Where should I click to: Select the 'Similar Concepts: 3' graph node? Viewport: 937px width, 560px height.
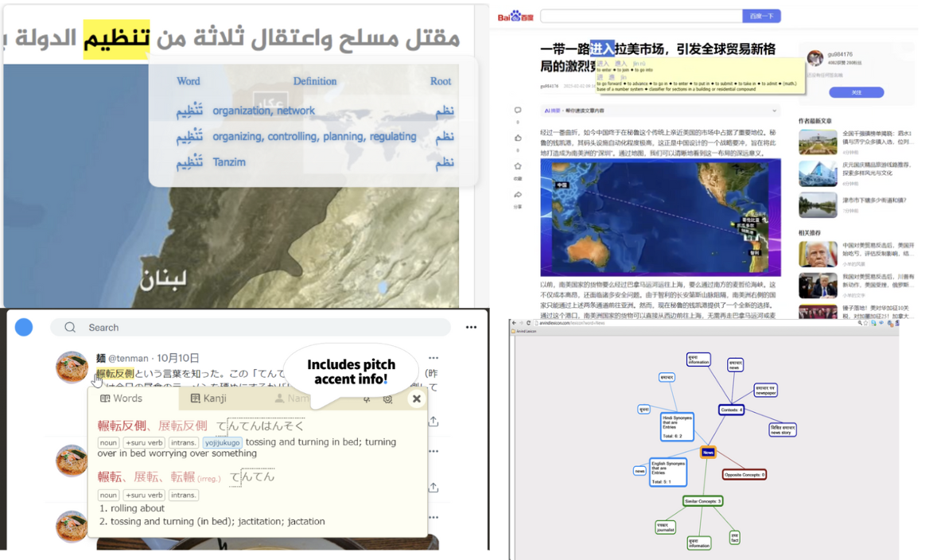pyautogui.click(x=703, y=501)
